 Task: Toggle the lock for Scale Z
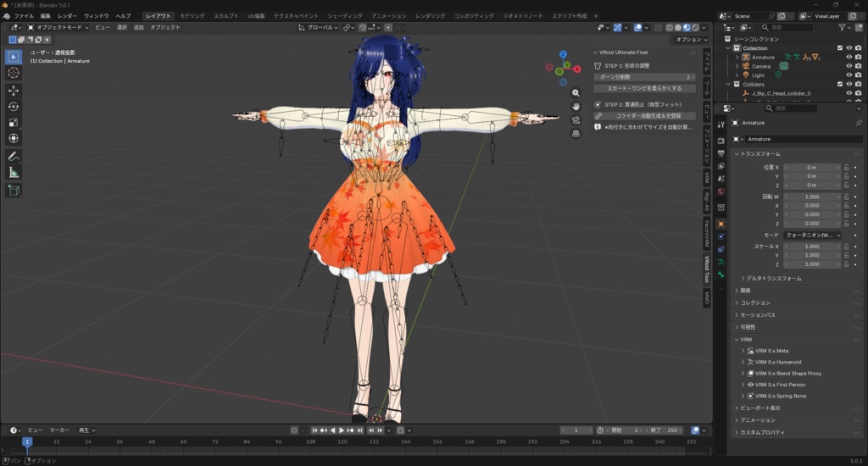847,264
